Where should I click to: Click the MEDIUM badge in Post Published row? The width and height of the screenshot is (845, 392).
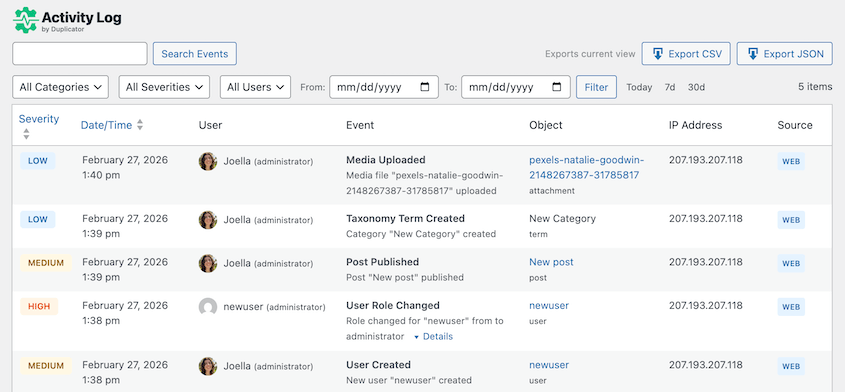point(46,263)
